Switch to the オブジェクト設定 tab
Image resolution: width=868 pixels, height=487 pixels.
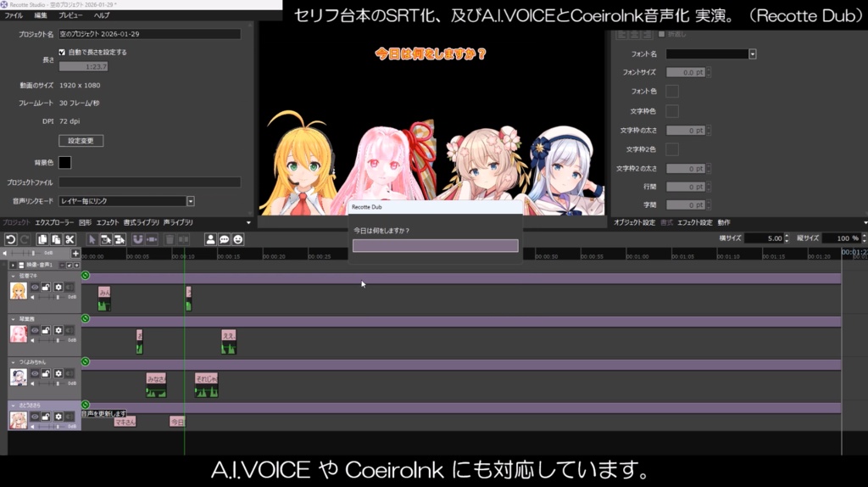634,223
